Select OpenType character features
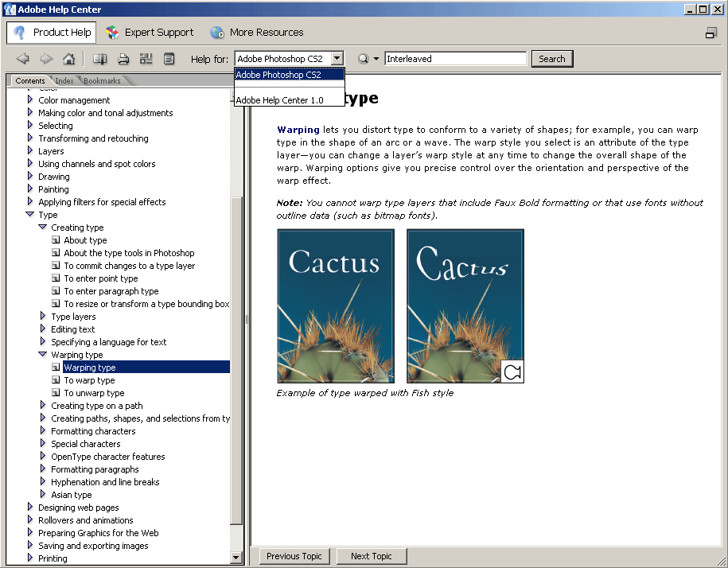This screenshot has width=728, height=568. pyautogui.click(x=107, y=456)
